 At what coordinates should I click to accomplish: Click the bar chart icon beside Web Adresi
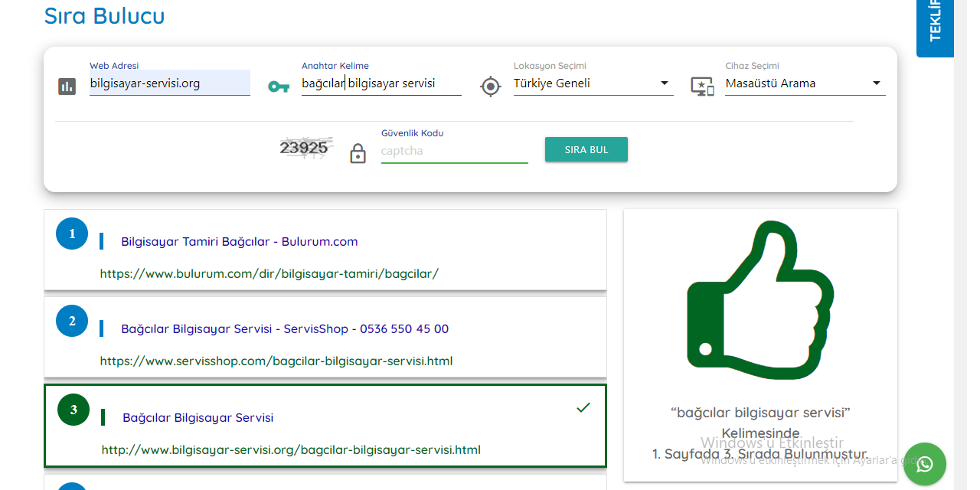pos(67,87)
